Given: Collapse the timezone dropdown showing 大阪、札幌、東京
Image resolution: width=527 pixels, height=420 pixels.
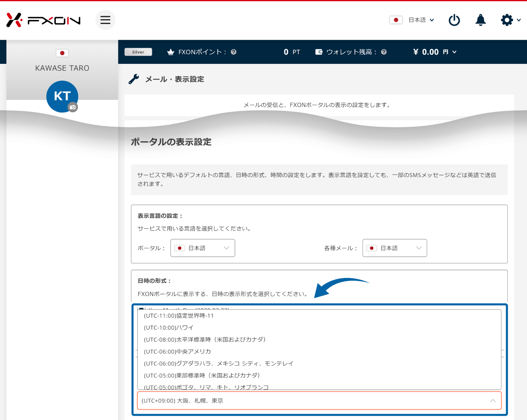Looking at the screenshot, I should pyautogui.click(x=319, y=400).
